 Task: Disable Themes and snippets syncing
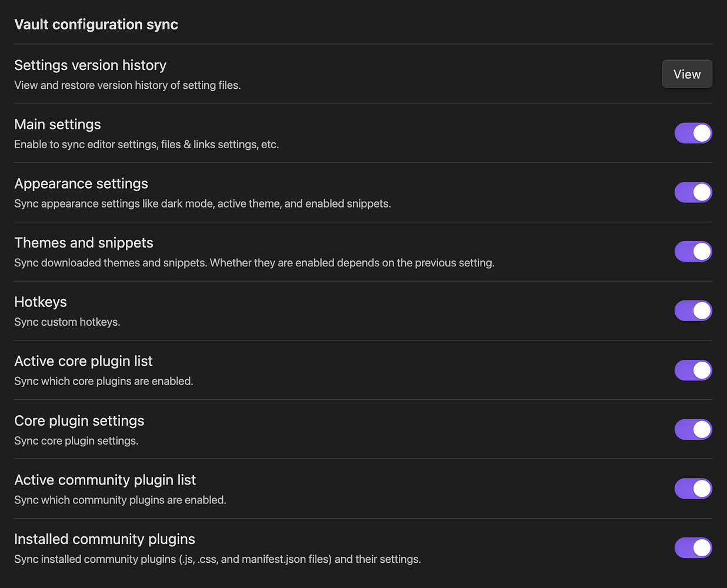click(x=693, y=251)
